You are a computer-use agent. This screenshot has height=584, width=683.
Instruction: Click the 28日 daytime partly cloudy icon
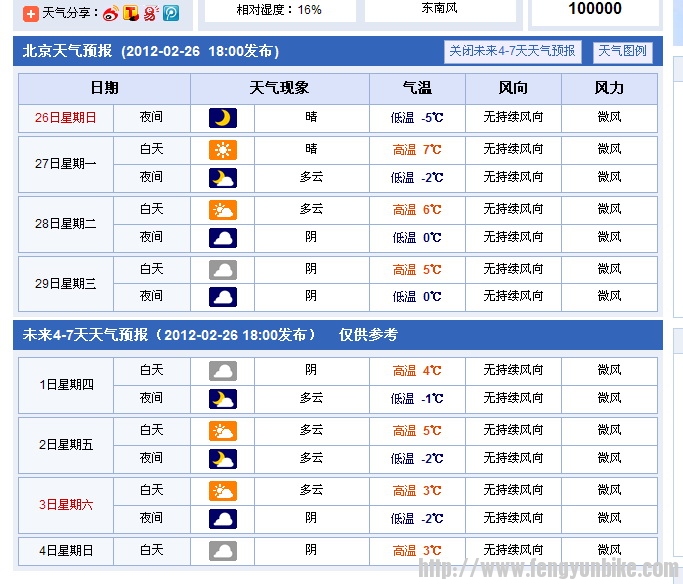(x=223, y=210)
